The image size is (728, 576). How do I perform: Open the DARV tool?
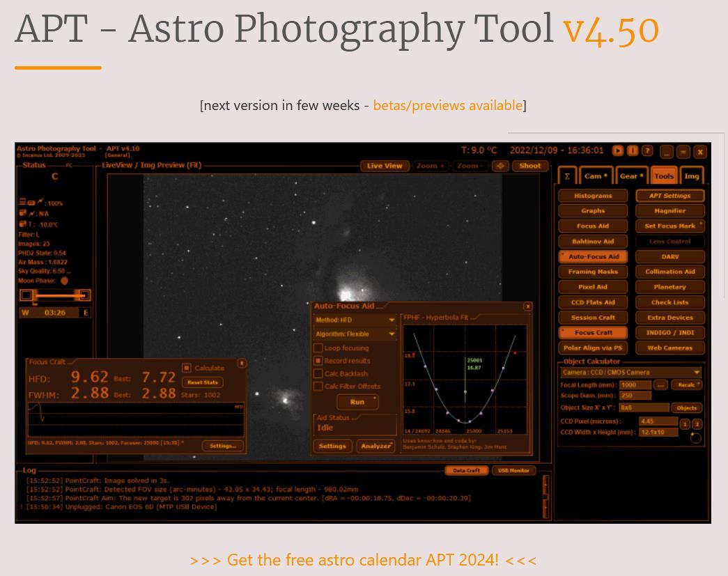tap(670, 257)
